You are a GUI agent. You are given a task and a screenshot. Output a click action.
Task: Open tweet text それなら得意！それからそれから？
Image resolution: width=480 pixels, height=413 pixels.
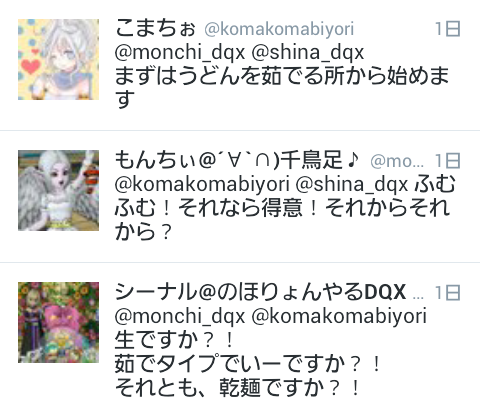click(x=282, y=207)
